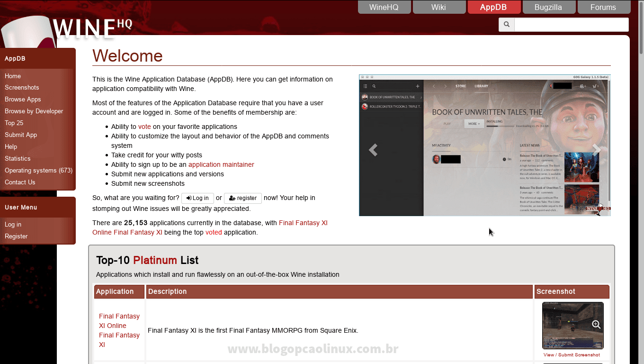The height and width of the screenshot is (364, 644).
Task: Open Operating systems (673) link
Action: [x=38, y=171]
